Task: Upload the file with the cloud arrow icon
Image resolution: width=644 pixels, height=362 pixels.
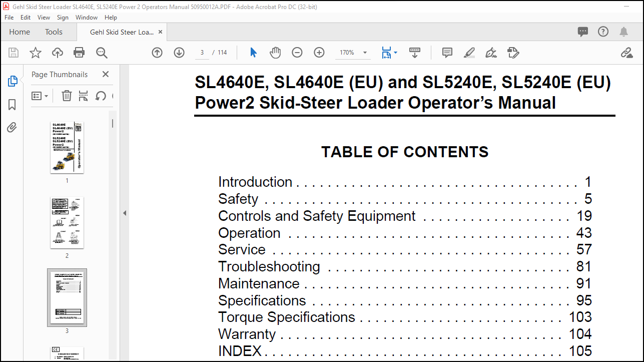Action: [x=58, y=53]
